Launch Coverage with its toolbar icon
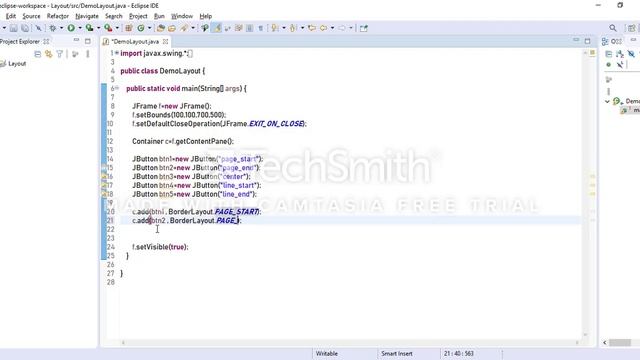 89,28
